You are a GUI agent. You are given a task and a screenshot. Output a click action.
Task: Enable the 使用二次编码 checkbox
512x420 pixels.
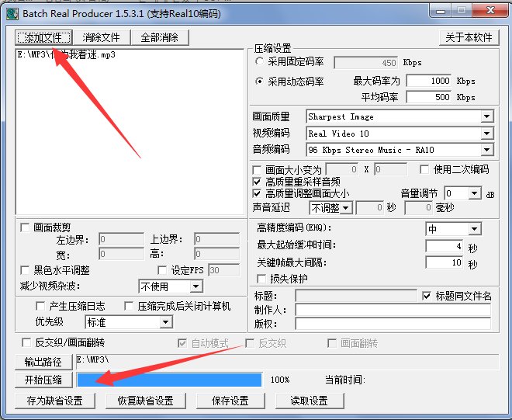click(424, 169)
